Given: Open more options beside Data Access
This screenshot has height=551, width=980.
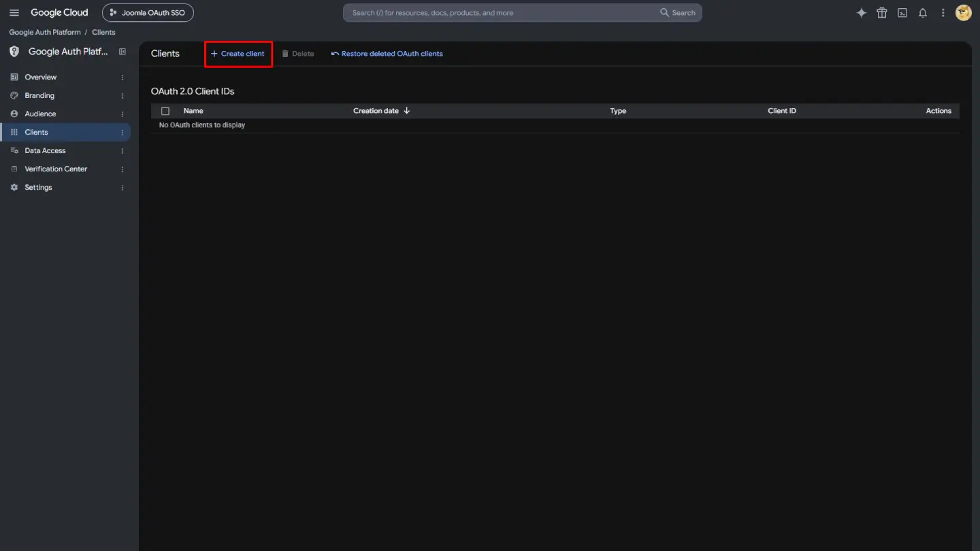Looking at the screenshot, I should [x=122, y=151].
